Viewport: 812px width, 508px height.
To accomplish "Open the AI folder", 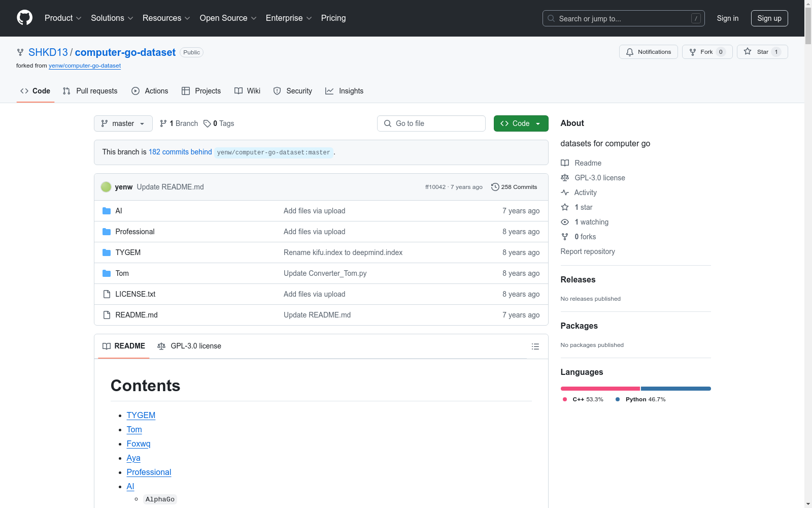I will [119, 211].
